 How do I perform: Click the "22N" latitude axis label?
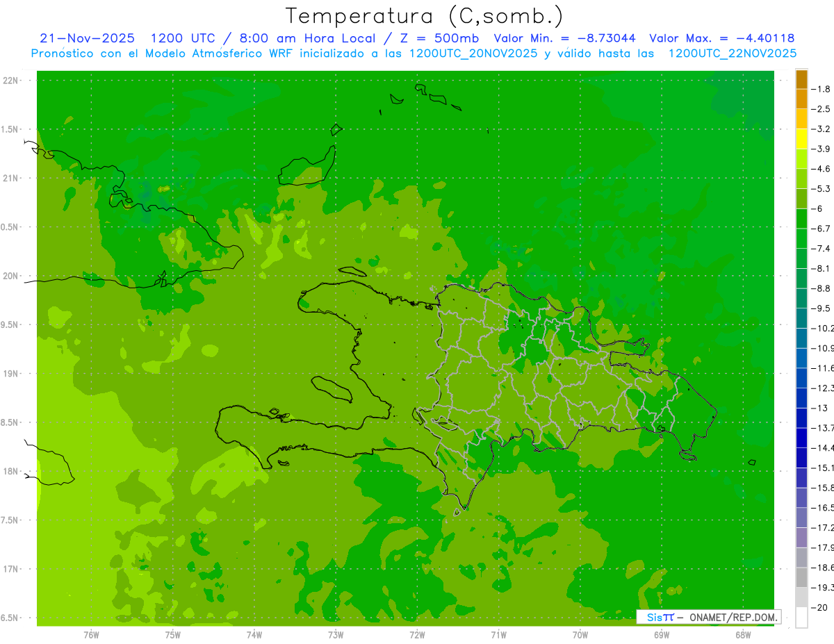(x=10, y=81)
